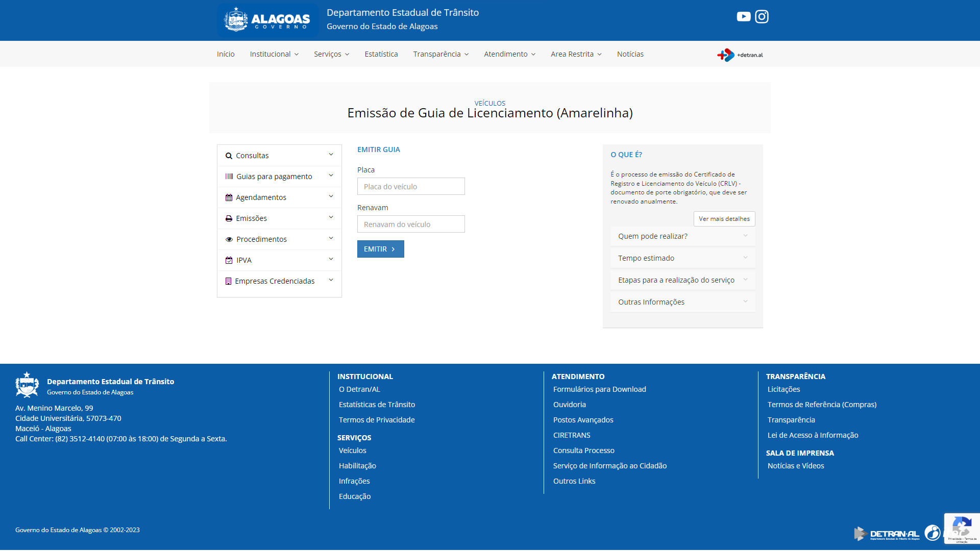This screenshot has width=980, height=551.
Task: Open the Habilitação footer link
Action: tap(357, 466)
